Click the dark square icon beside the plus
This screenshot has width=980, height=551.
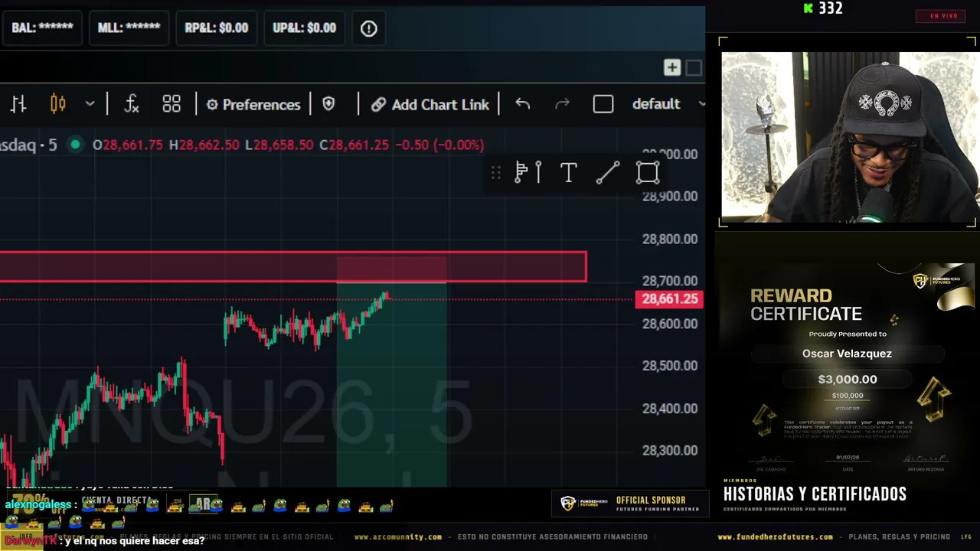pos(694,68)
